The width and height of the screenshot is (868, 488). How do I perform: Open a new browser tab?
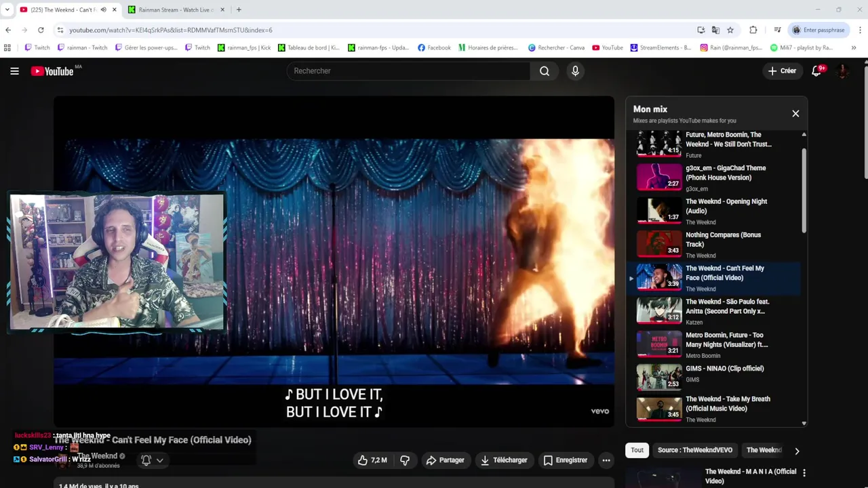pos(239,9)
